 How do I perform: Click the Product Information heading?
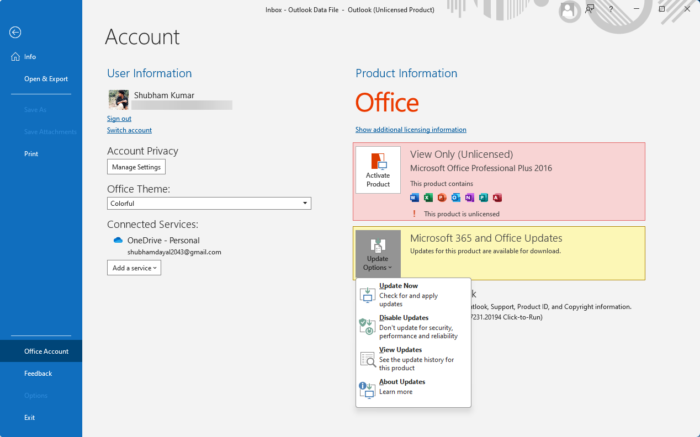click(x=406, y=73)
